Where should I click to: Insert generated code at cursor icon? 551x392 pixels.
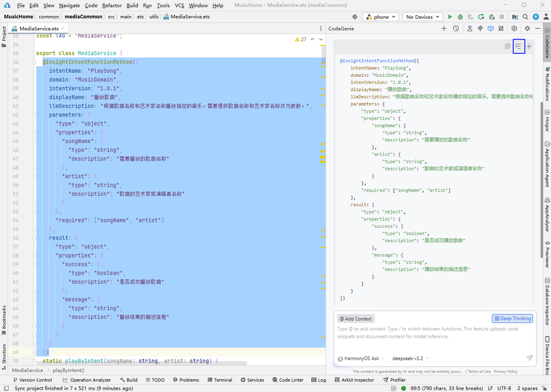(518, 46)
